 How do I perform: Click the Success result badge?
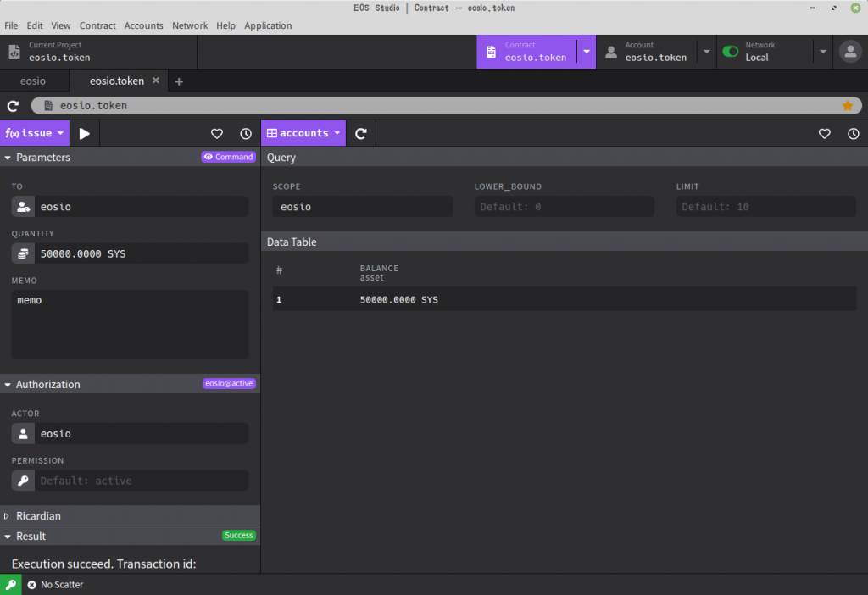238,535
